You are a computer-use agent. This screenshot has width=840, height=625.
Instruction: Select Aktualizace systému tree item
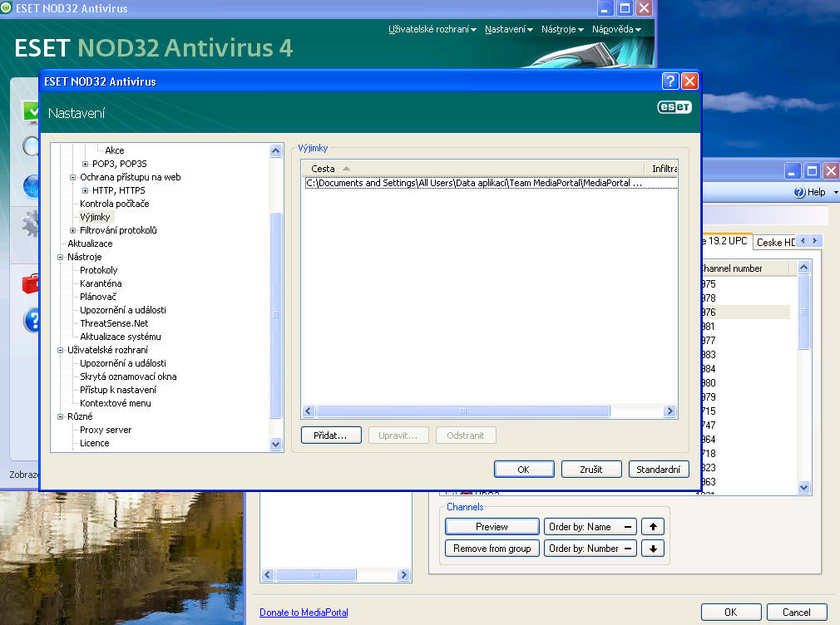point(121,337)
